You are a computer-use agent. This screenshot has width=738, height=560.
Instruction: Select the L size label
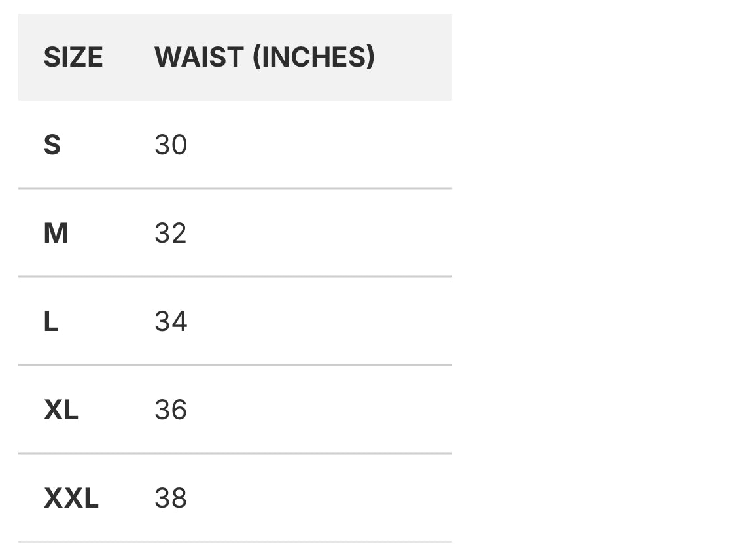(x=51, y=321)
